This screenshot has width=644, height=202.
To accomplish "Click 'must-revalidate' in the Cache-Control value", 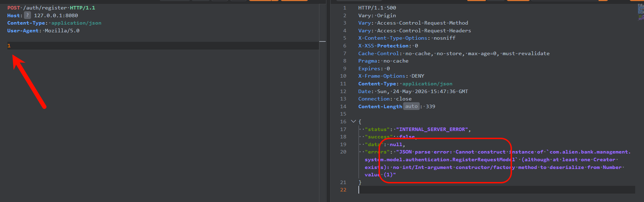I will pyautogui.click(x=526, y=53).
